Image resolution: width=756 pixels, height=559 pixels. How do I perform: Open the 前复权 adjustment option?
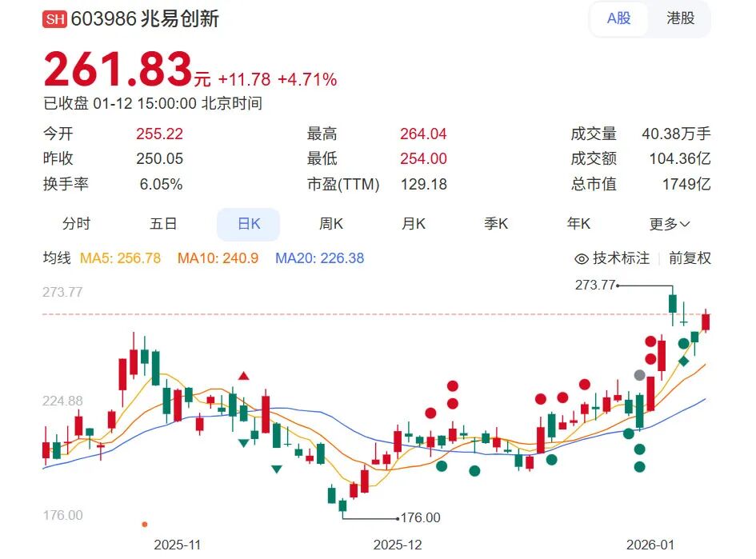[x=689, y=259]
